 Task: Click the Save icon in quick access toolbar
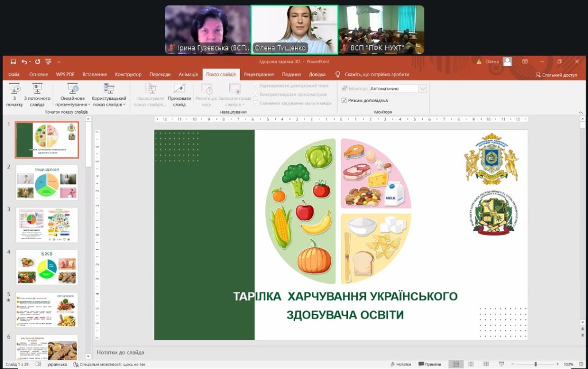pos(13,61)
